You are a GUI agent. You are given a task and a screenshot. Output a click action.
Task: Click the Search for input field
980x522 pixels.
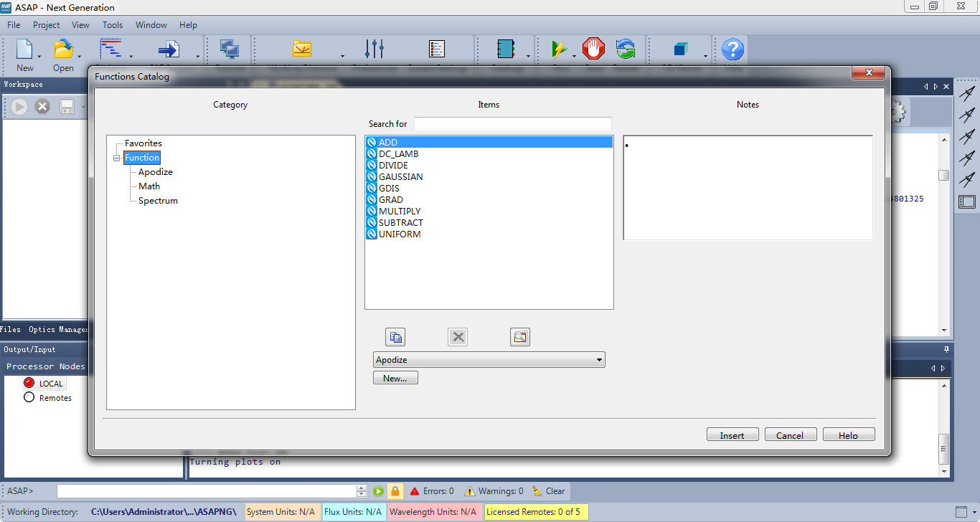click(513, 124)
